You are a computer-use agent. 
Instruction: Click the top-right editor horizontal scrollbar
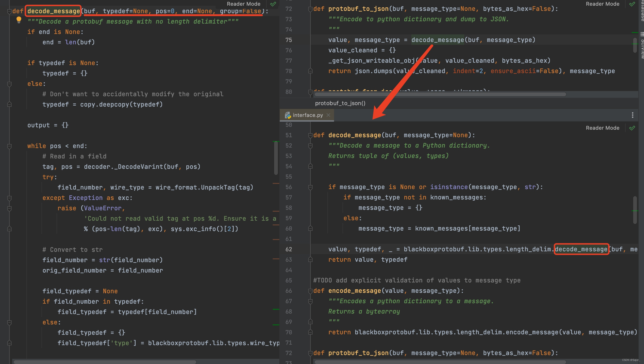tap(440, 94)
